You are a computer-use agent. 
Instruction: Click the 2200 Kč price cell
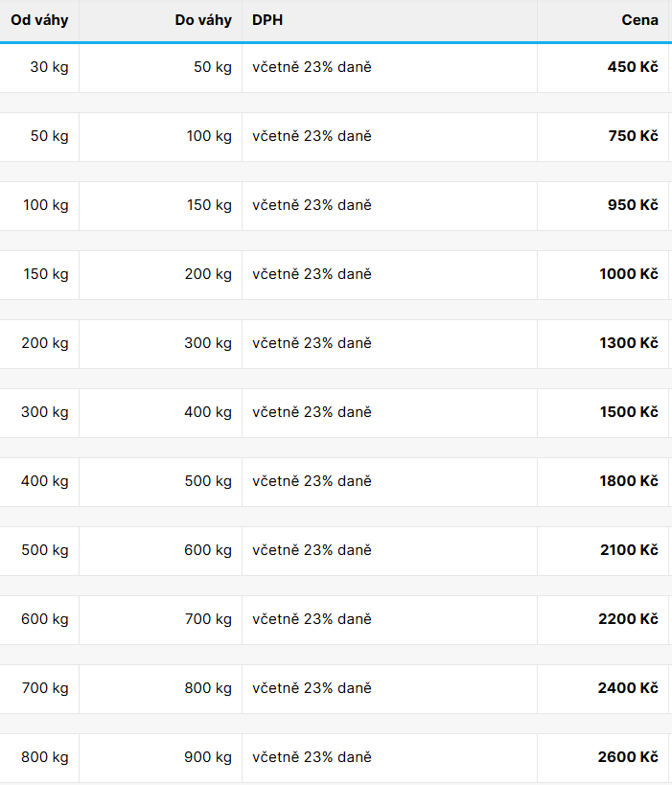point(628,619)
